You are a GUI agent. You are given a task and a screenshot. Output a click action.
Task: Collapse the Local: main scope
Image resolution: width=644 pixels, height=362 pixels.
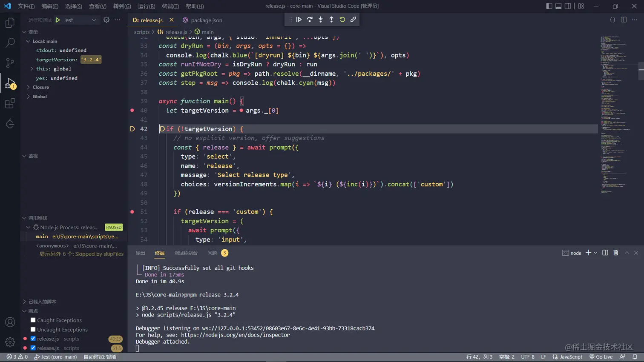coord(28,41)
